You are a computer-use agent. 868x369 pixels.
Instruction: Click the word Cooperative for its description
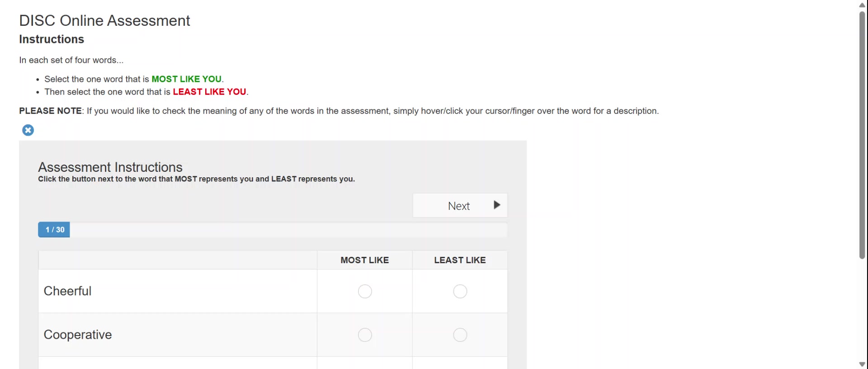click(78, 335)
